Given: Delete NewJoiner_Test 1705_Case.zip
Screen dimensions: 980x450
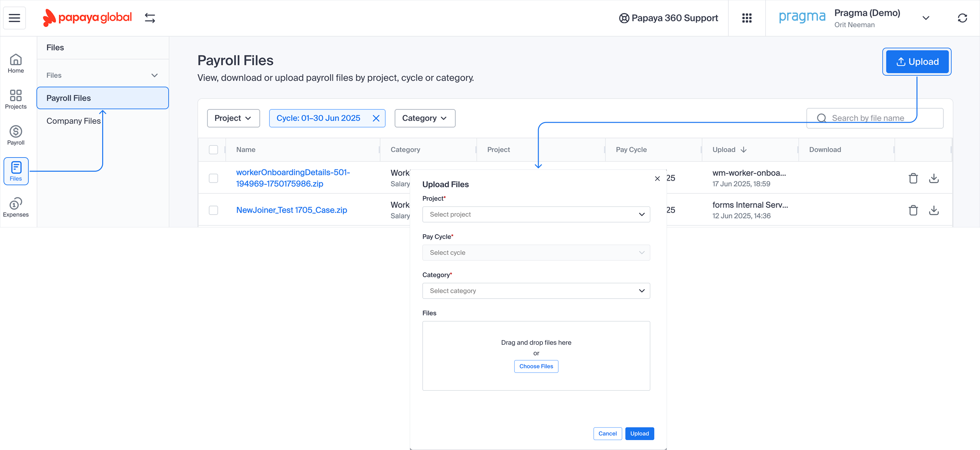Looking at the screenshot, I should pyautogui.click(x=913, y=210).
